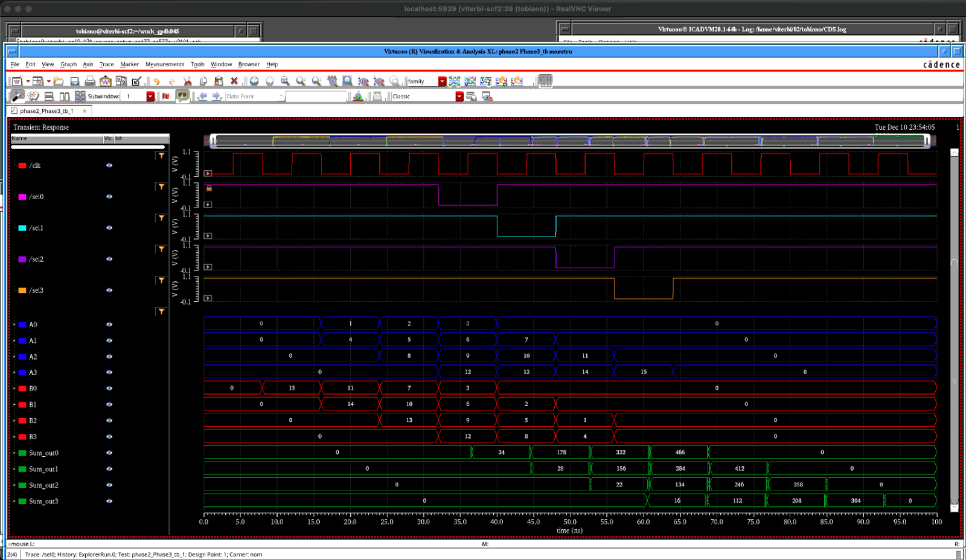The image size is (966, 560).
Task: Undo the last action in toolbar
Action: pyautogui.click(x=156, y=81)
